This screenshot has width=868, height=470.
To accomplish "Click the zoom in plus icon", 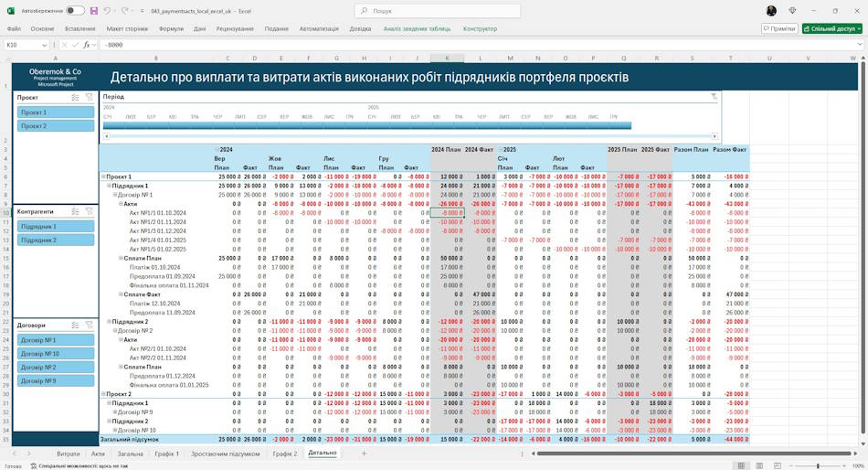I will click(x=846, y=465).
